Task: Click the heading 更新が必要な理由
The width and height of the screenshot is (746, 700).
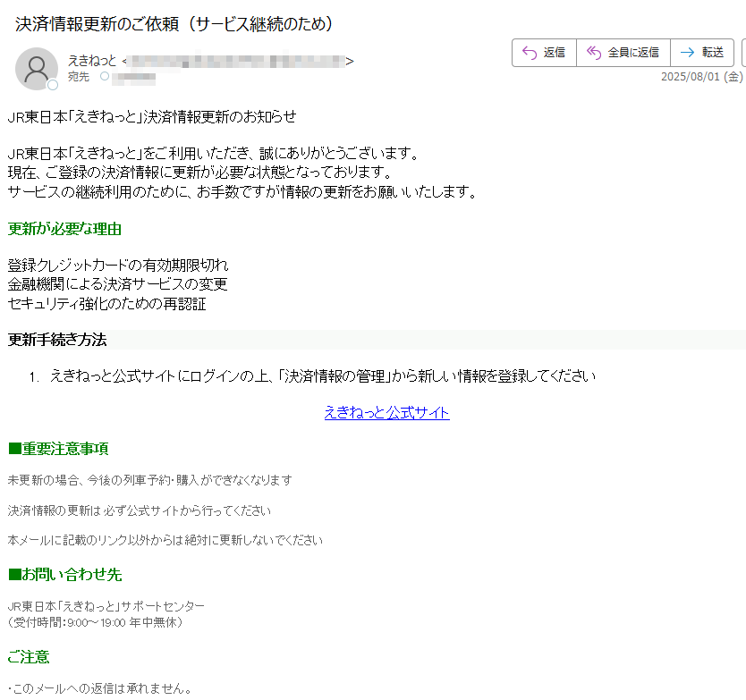Action: click(x=64, y=229)
